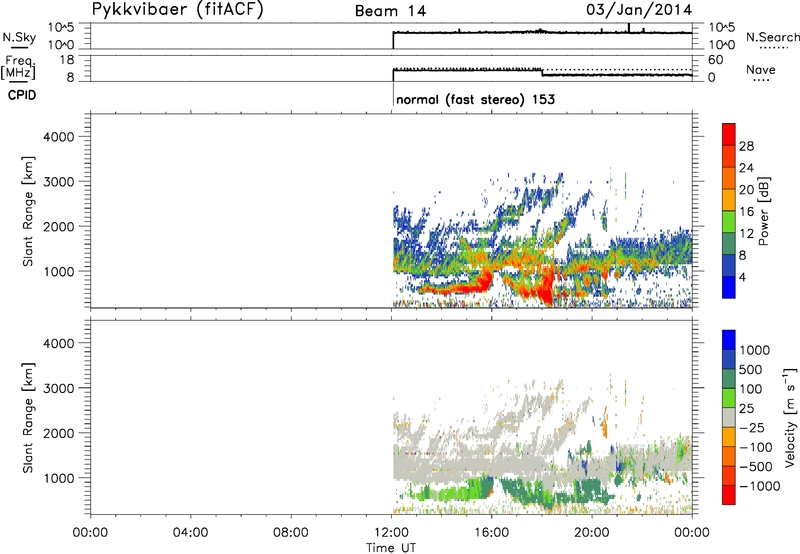Click the '4' value on power scale
The image size is (800, 554).
tap(742, 277)
